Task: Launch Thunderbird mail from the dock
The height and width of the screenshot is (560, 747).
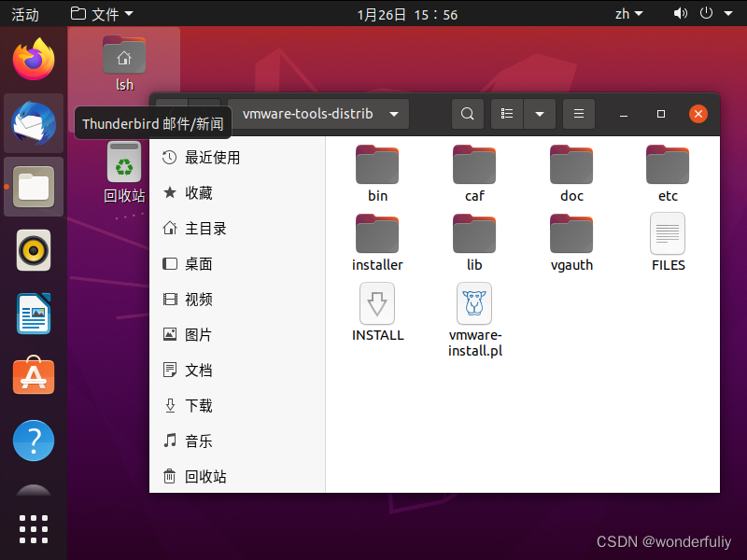Action: pos(34,123)
